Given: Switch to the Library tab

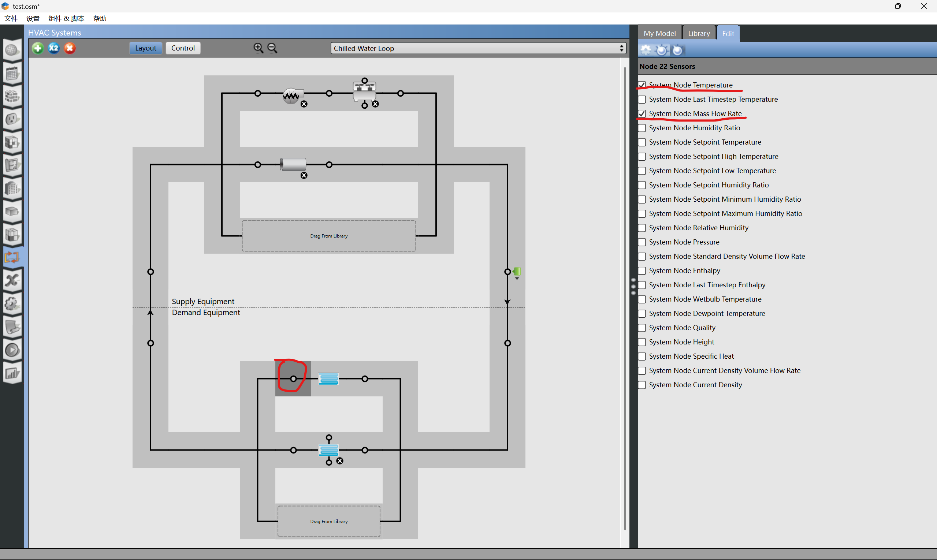Looking at the screenshot, I should (699, 33).
